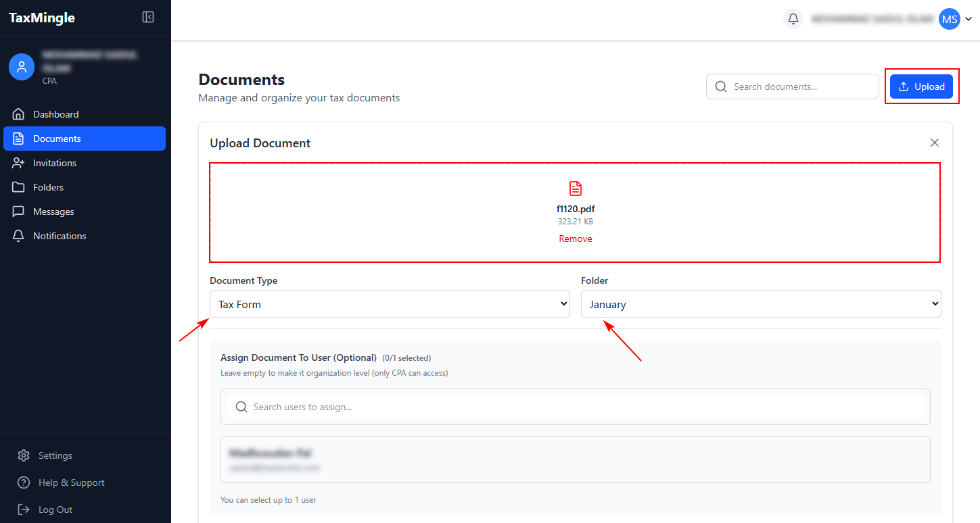Image resolution: width=980 pixels, height=523 pixels.
Task: Click the f1120.pdf file icon
Action: click(576, 189)
